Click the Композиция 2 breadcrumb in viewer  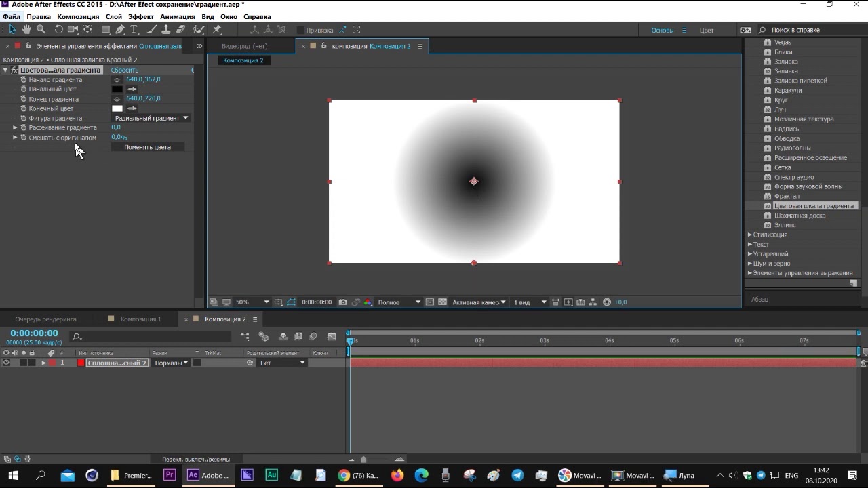point(243,60)
